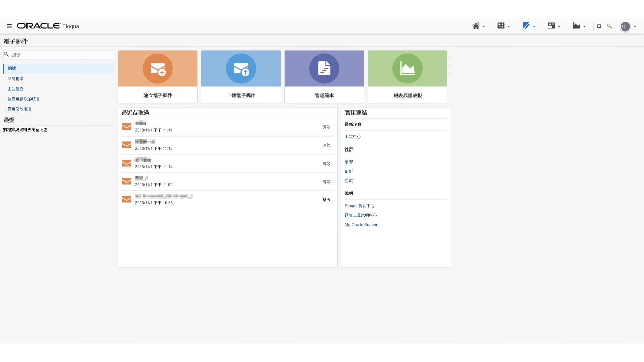This screenshot has height=362, width=644.
Task: Open the purple 管理範本 template tile
Action: tap(324, 69)
